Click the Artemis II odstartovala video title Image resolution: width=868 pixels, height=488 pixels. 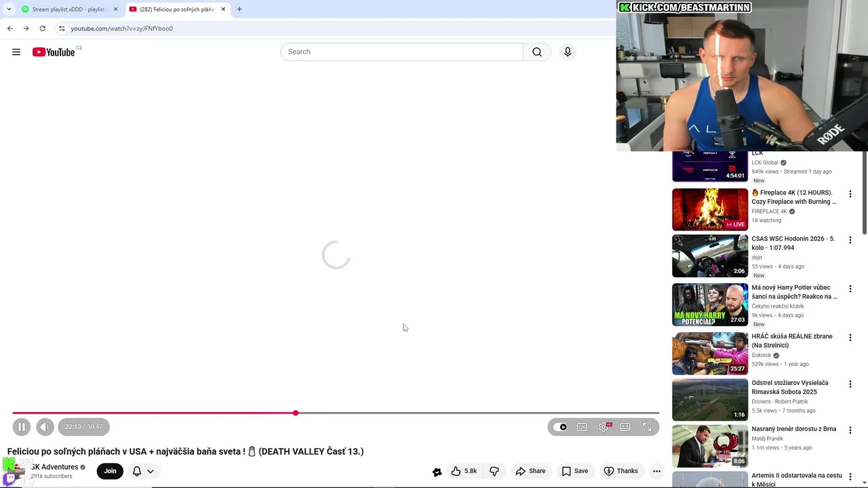pyautogui.click(x=797, y=480)
